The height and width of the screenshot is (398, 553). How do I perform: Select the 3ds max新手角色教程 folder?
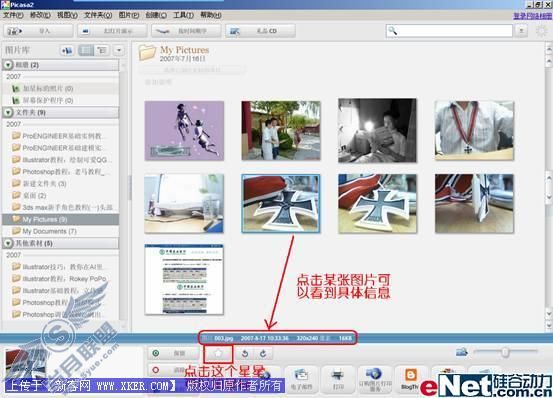click(x=61, y=207)
